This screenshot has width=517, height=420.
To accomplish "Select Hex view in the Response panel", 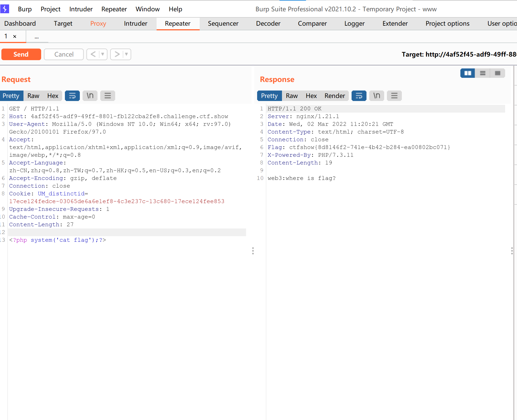I will pos(311,96).
